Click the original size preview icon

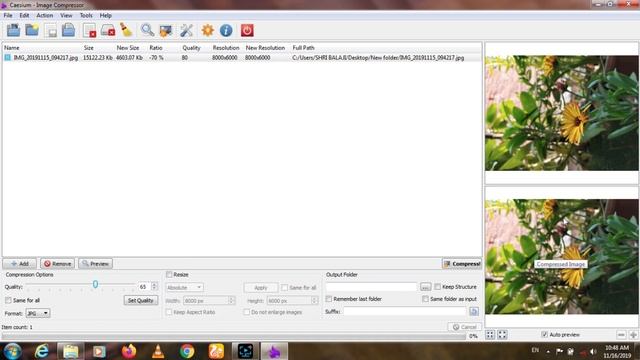pos(502,335)
